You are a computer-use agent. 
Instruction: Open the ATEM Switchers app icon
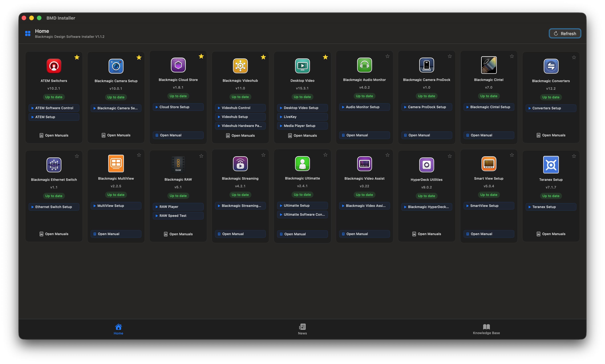tap(54, 66)
